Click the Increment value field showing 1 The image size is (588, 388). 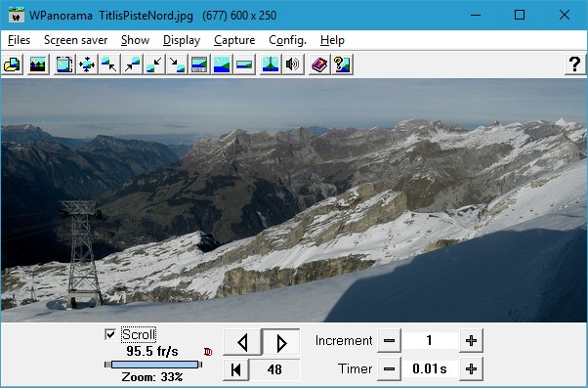[430, 341]
